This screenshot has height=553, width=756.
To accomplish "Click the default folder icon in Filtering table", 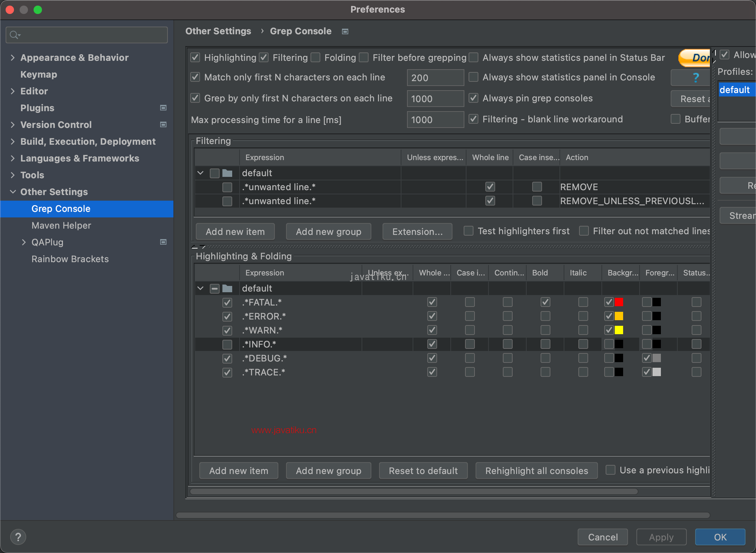I will [227, 173].
